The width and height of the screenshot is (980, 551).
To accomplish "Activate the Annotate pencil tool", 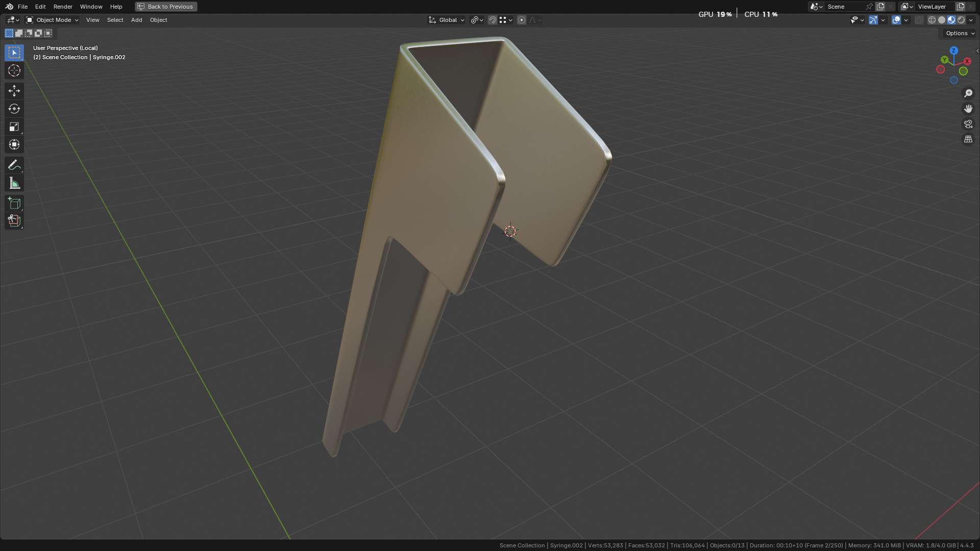I will point(14,165).
